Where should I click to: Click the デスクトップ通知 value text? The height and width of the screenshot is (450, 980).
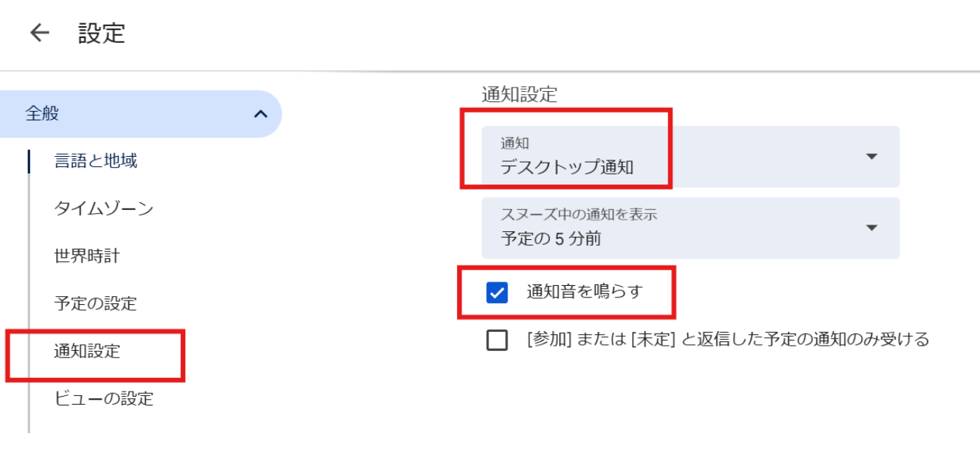[x=567, y=167]
